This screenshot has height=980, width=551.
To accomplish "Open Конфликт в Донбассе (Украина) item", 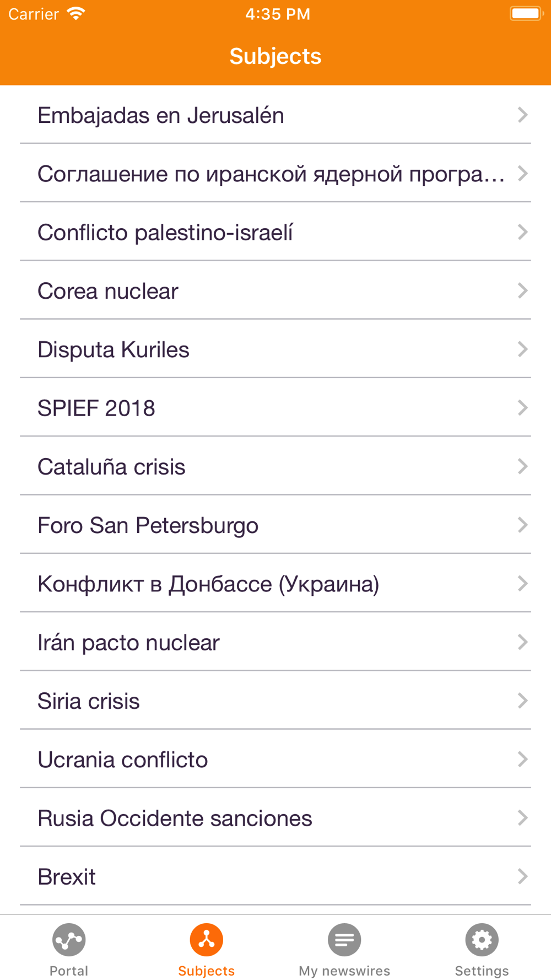I will click(x=208, y=584).
